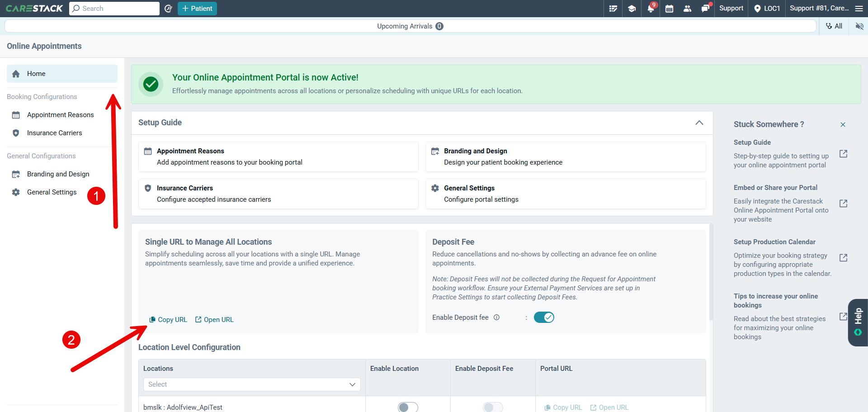This screenshot has height=412, width=868.
Task: Click Copy URL in bmslk row
Action: (563, 407)
